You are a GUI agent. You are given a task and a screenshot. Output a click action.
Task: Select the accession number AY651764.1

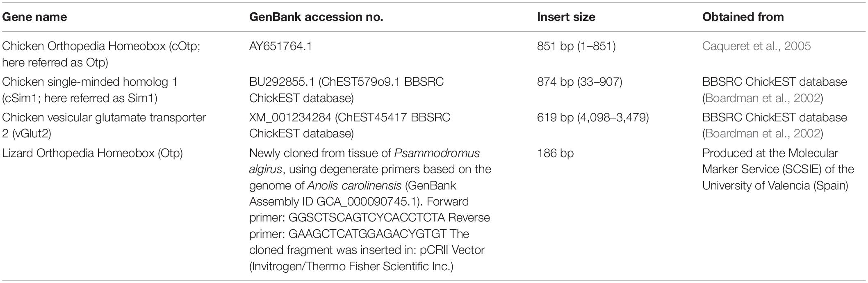[280, 46]
